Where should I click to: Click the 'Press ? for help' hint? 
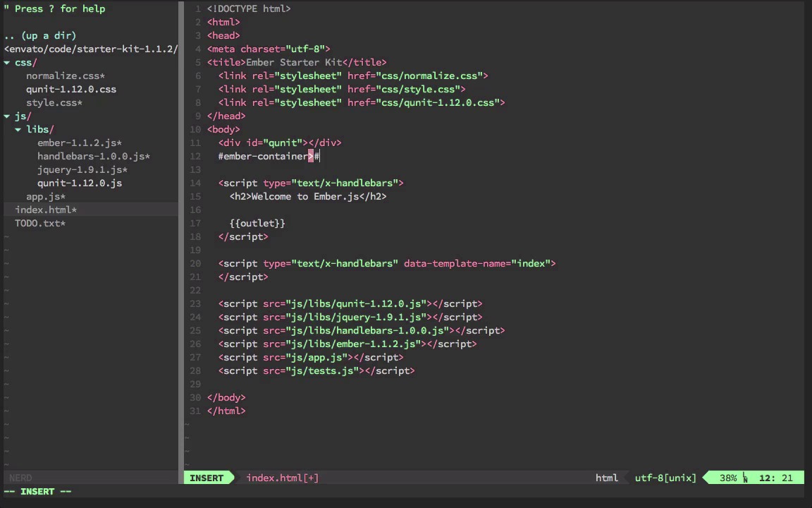pos(55,8)
